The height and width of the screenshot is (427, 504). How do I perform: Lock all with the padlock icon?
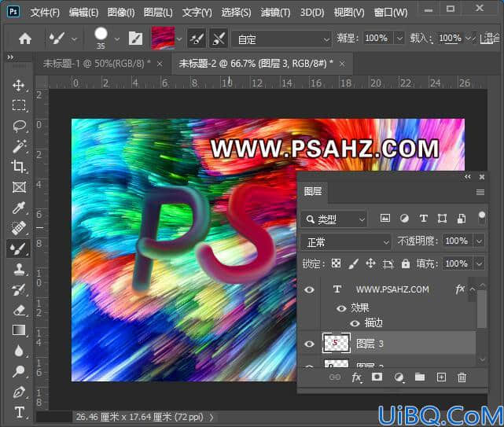(x=406, y=263)
